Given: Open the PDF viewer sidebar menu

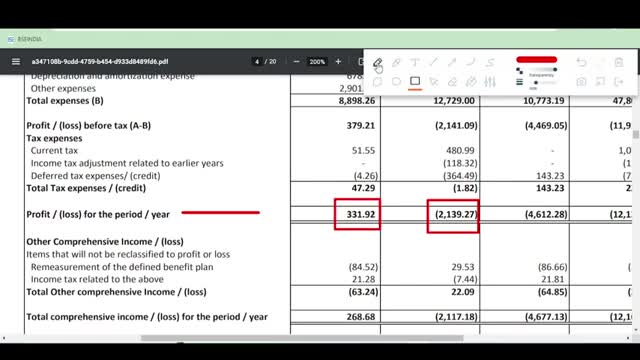Looking at the screenshot, I should pos(16,62).
